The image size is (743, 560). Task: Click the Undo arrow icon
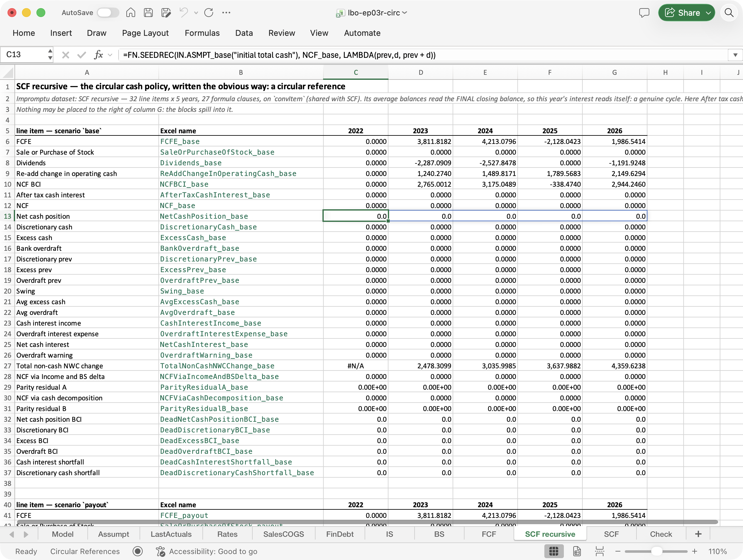point(184,13)
